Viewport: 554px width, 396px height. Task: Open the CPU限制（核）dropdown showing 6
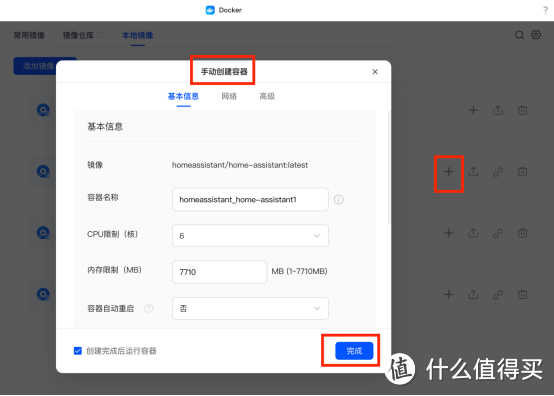pyautogui.click(x=250, y=236)
